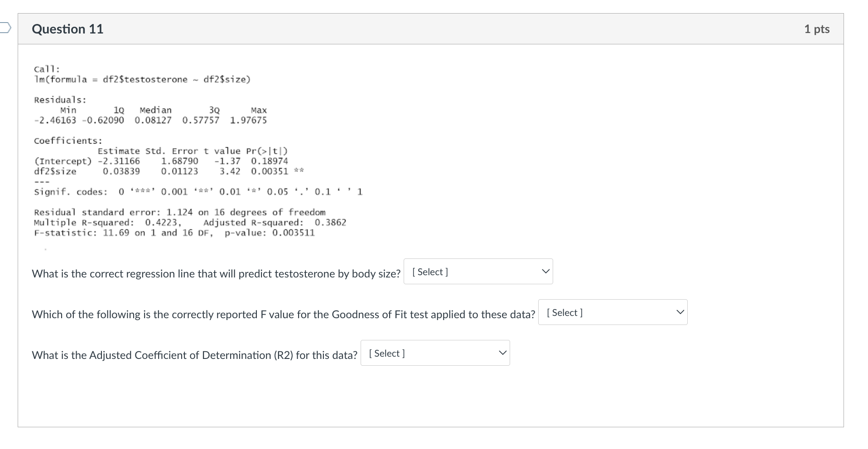Open the F value answer dropdown

pos(612,312)
